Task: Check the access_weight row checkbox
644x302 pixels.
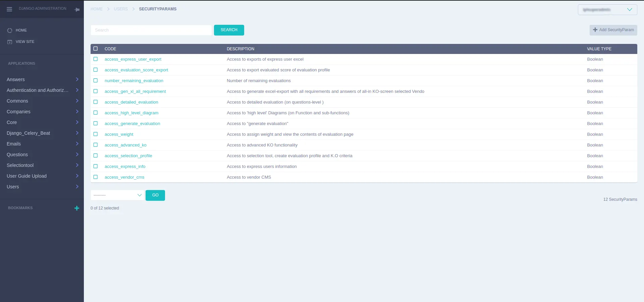Action: click(x=96, y=134)
